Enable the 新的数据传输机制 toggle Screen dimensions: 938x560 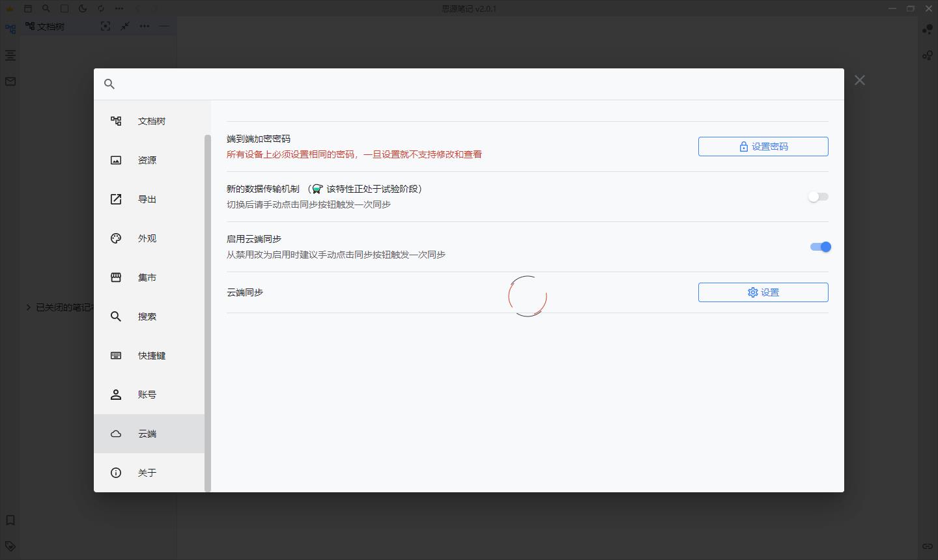(817, 196)
